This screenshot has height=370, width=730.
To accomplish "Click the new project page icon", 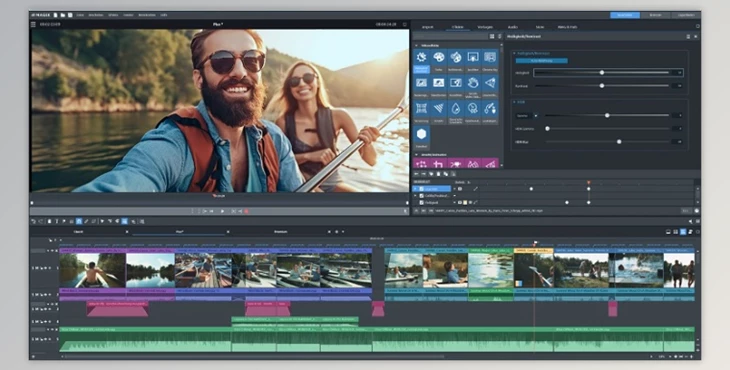I will click(55, 15).
